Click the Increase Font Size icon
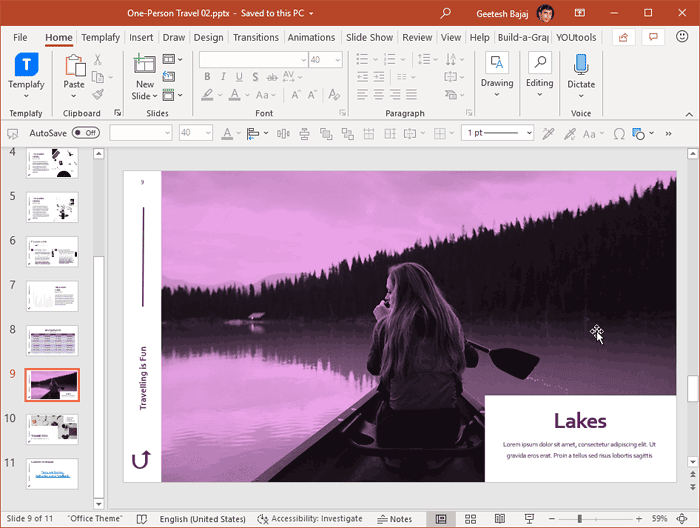700x528 pixels. (x=296, y=95)
